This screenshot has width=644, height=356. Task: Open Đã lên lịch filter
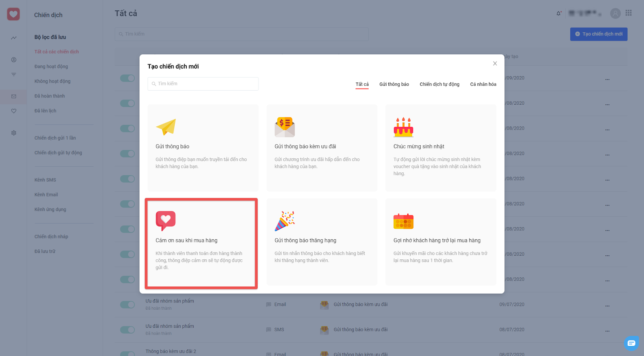tap(45, 111)
